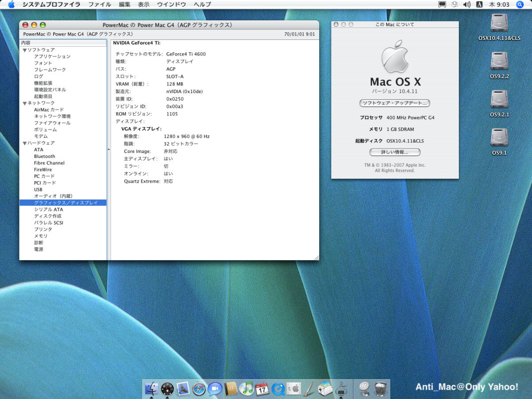The image size is (532, 399).
Task: Select USB in the sidebar list
Action: pyautogui.click(x=38, y=189)
